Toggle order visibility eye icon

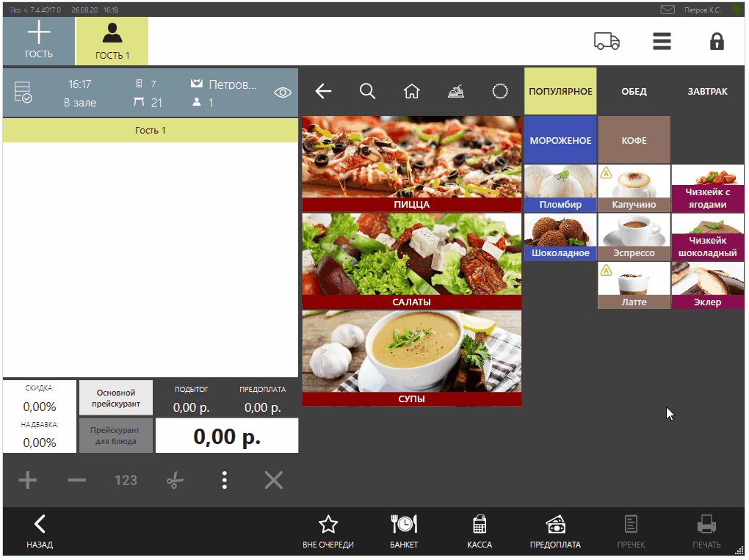click(283, 92)
